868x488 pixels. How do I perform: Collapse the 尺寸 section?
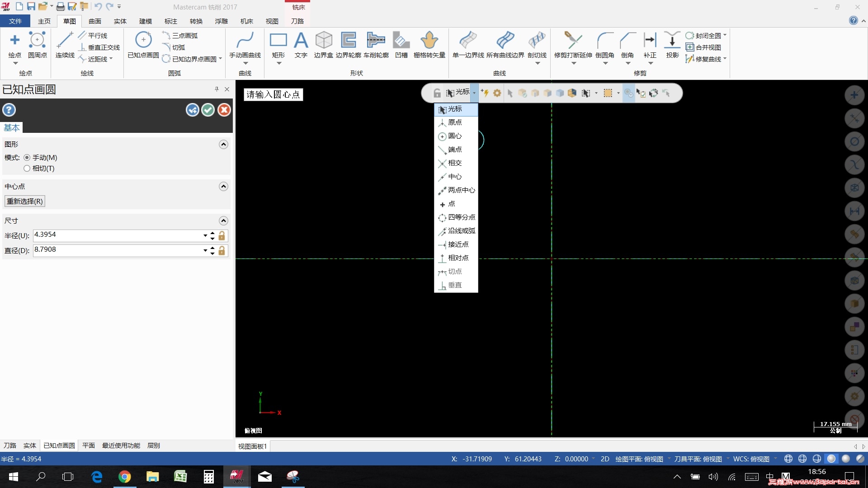coord(223,221)
